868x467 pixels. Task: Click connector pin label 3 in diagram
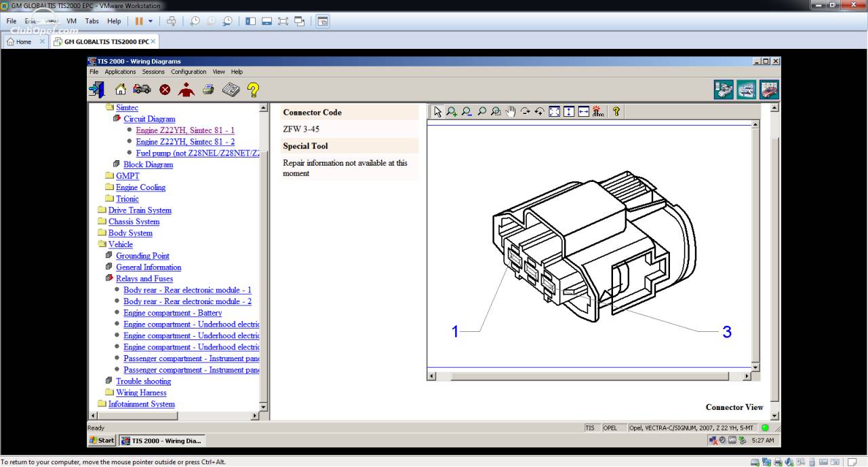[x=727, y=332]
